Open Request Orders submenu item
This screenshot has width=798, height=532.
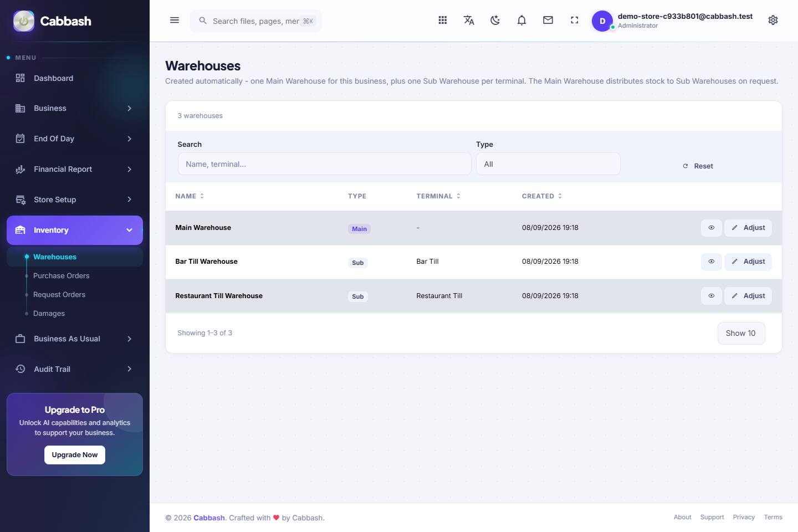click(x=59, y=294)
